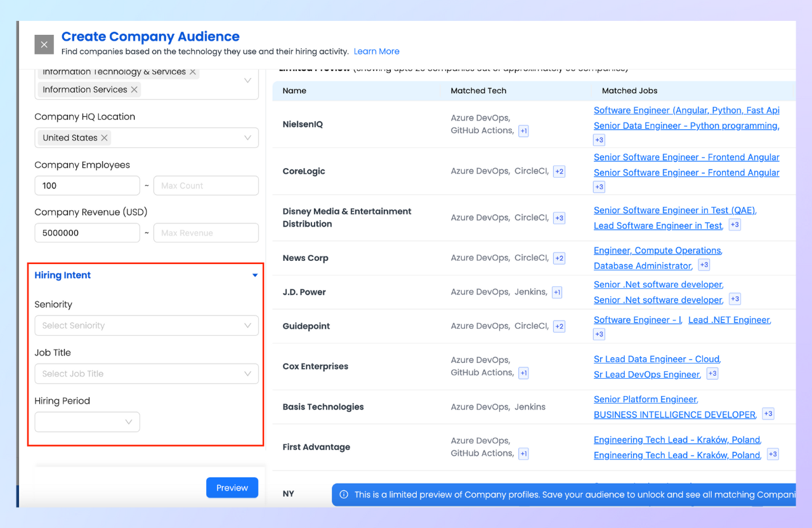Show +3 more tech for Disney Media
The width and height of the screenshot is (812, 528).
(x=559, y=218)
